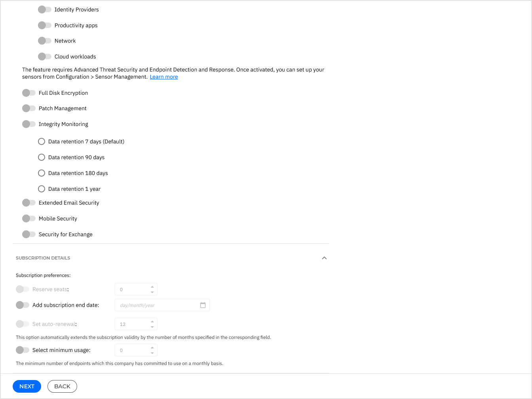Open the calendar picker for subscription end date
Image resolution: width=532 pixels, height=399 pixels.
[203, 305]
